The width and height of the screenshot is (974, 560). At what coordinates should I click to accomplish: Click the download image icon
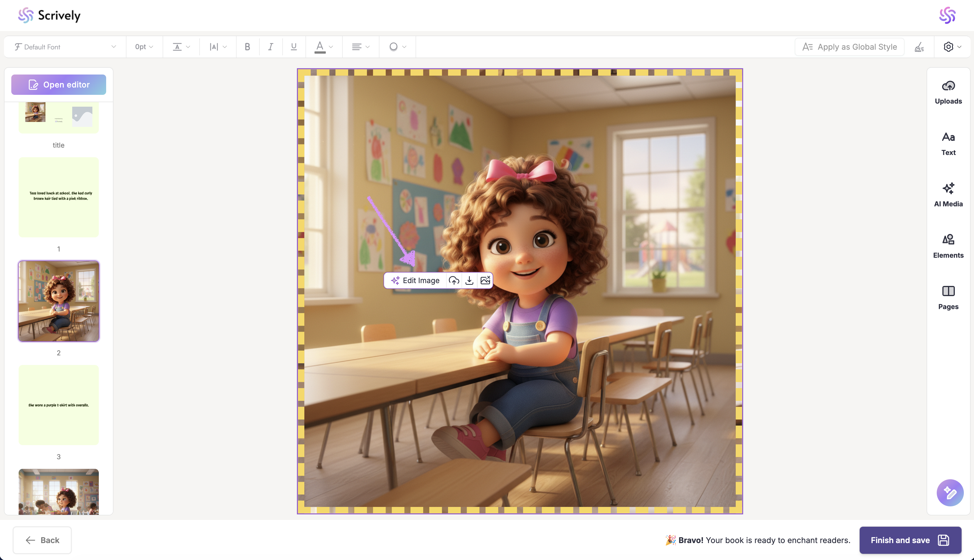pos(469,280)
